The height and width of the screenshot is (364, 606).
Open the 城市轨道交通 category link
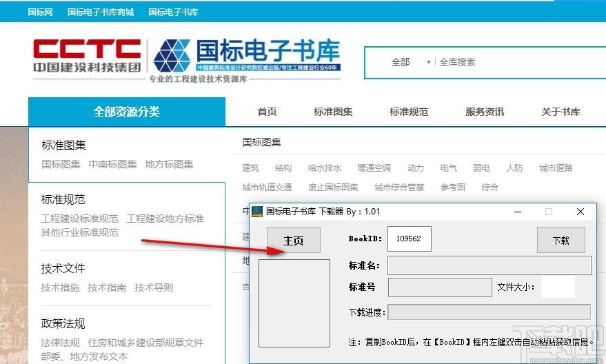(267, 188)
